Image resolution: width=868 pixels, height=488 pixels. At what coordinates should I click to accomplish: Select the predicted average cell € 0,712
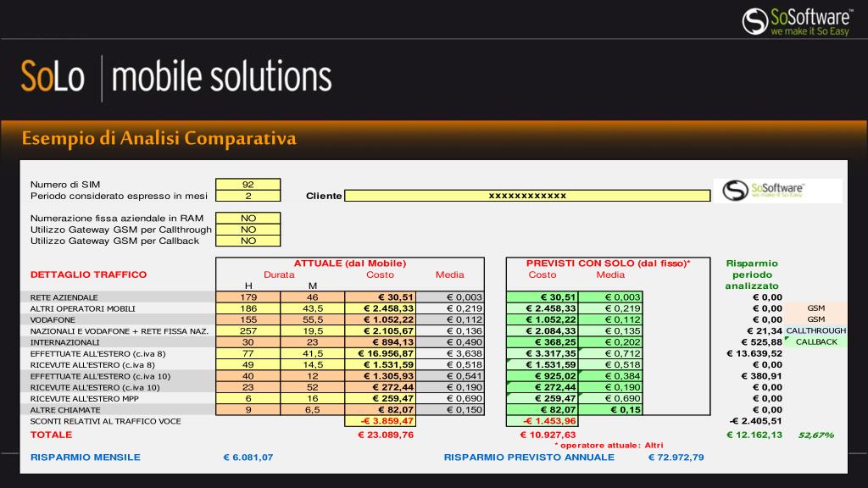pyautogui.click(x=610, y=353)
